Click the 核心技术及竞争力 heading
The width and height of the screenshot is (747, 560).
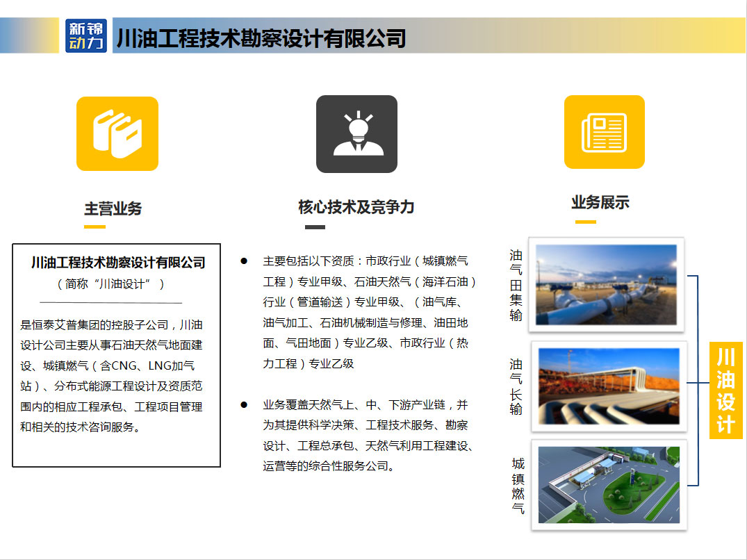click(x=356, y=206)
